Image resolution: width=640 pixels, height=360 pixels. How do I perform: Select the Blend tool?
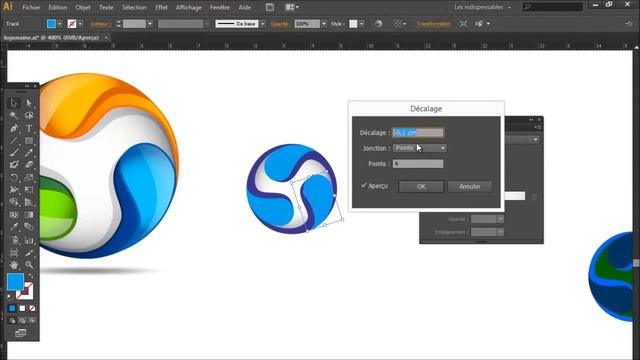click(29, 227)
